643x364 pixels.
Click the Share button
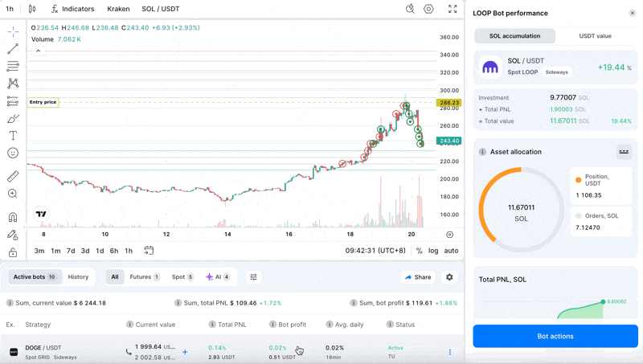pyautogui.click(x=418, y=277)
